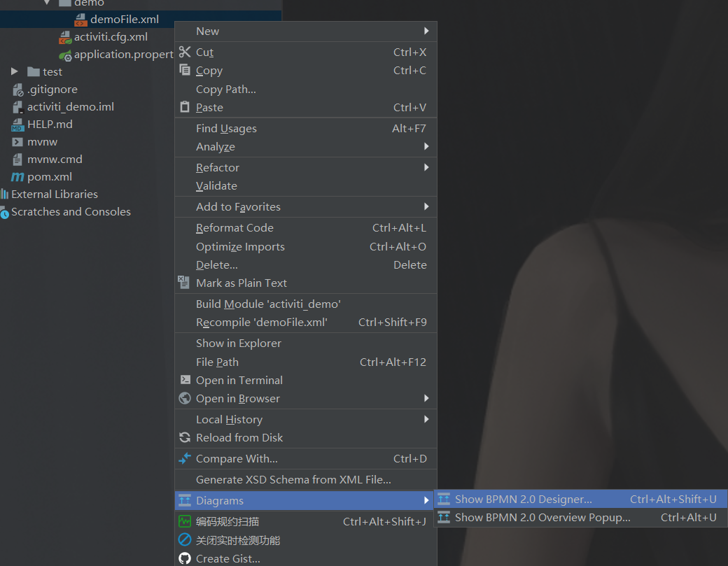The width and height of the screenshot is (728, 566).
Task: Select External Libraries tree node
Action: point(55,194)
